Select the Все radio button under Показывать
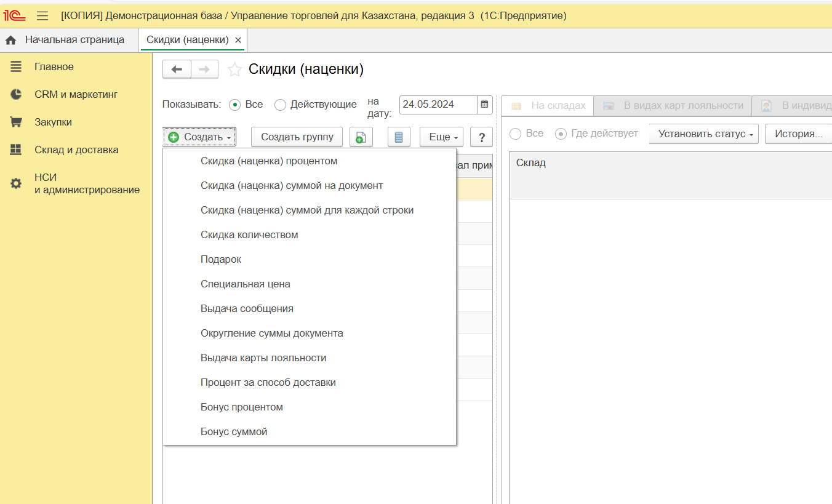This screenshot has width=832, height=504. (x=234, y=105)
